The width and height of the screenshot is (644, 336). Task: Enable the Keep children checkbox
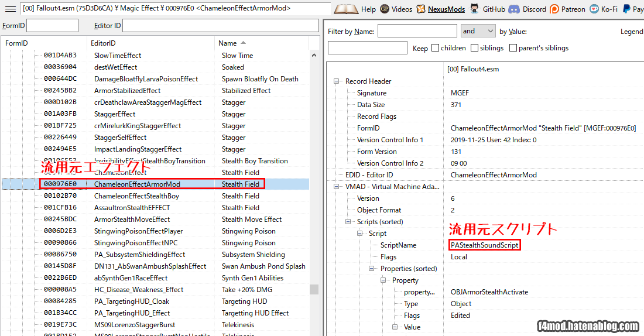436,48
